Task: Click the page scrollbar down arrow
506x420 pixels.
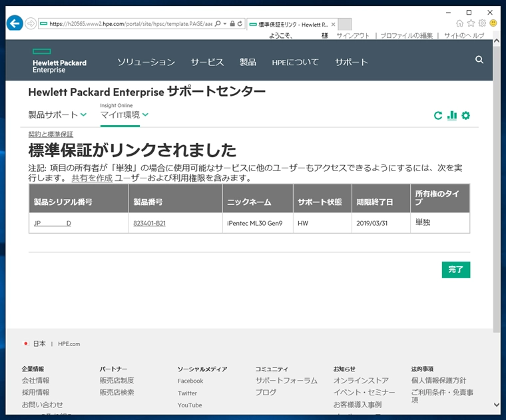Action: [497, 405]
